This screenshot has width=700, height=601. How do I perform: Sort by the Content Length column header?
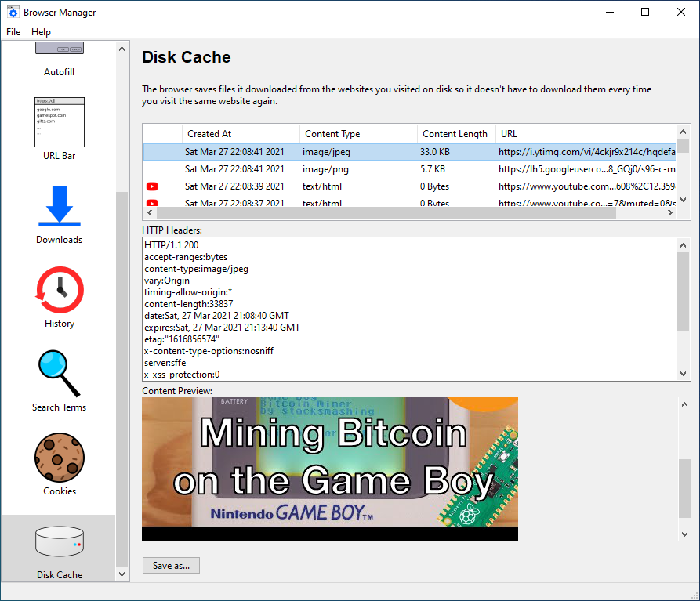click(x=456, y=134)
